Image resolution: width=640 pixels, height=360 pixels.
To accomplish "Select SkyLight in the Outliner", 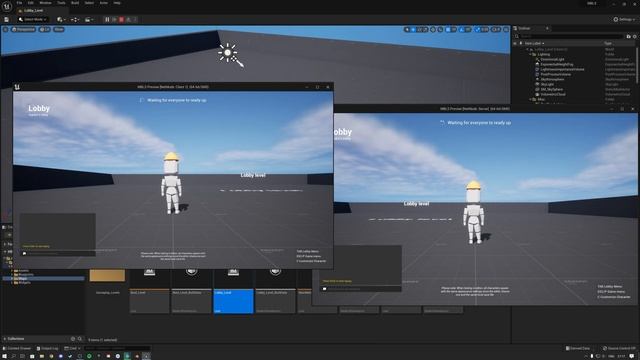I will [x=547, y=84].
